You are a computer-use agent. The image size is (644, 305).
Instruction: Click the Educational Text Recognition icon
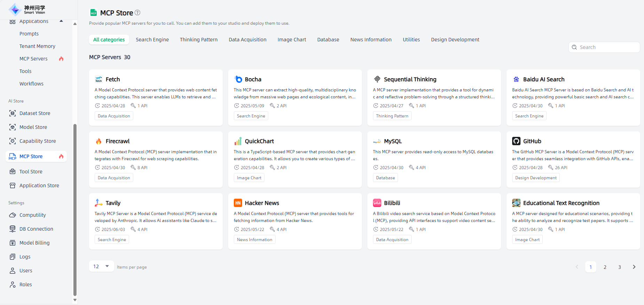516,203
